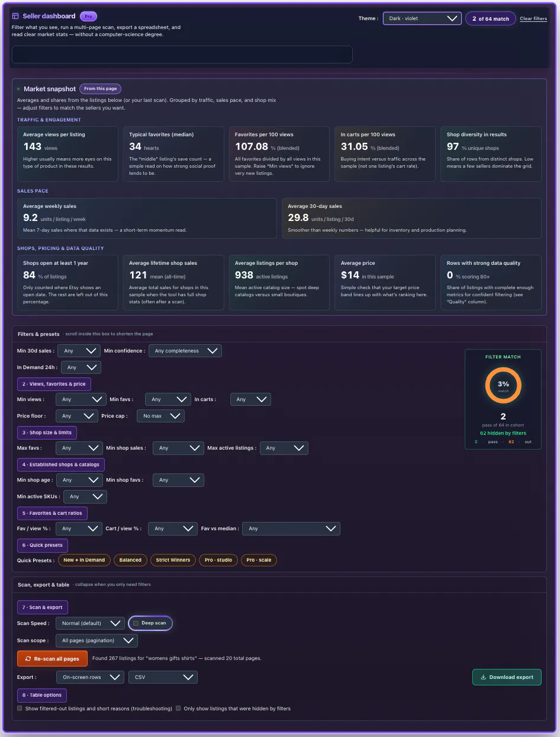Check Only show listings hidden by filters
560x737 pixels.
point(178,708)
